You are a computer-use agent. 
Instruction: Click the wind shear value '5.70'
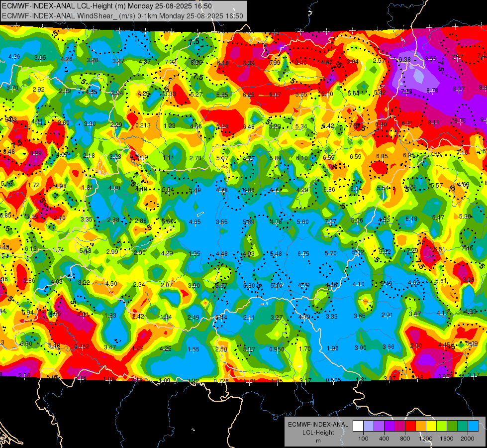(x=330, y=253)
